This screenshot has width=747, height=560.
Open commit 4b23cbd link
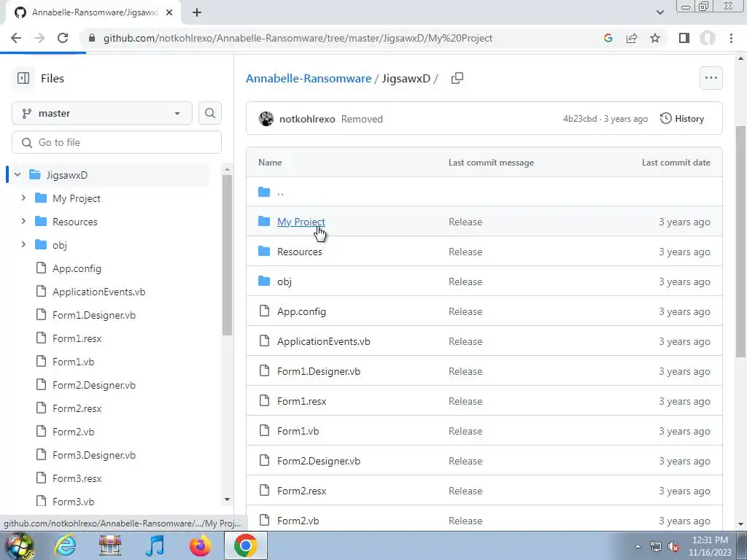580,119
